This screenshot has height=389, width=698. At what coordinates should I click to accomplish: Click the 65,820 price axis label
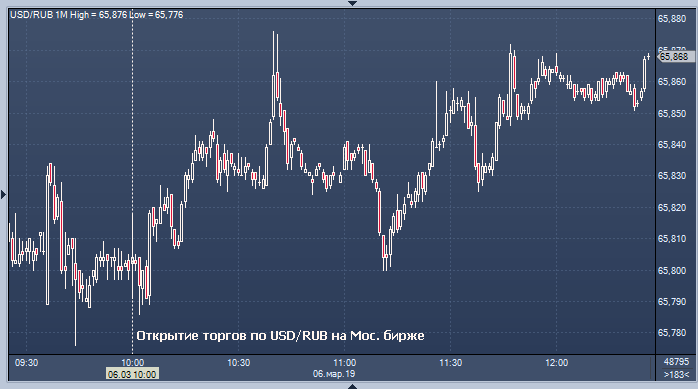[672, 207]
